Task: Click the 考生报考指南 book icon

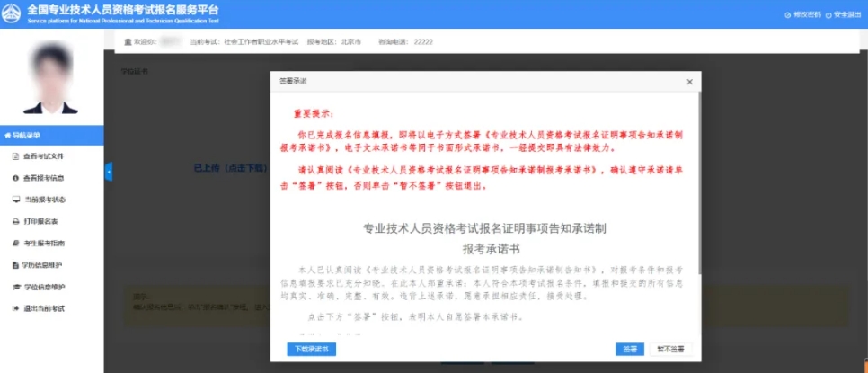Action: click(15, 244)
